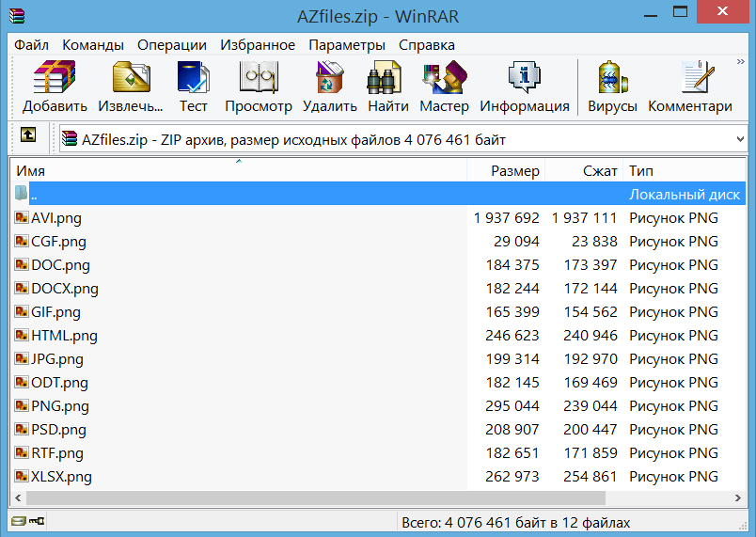
Task: Select the PSD.png file name
Action: click(58, 430)
